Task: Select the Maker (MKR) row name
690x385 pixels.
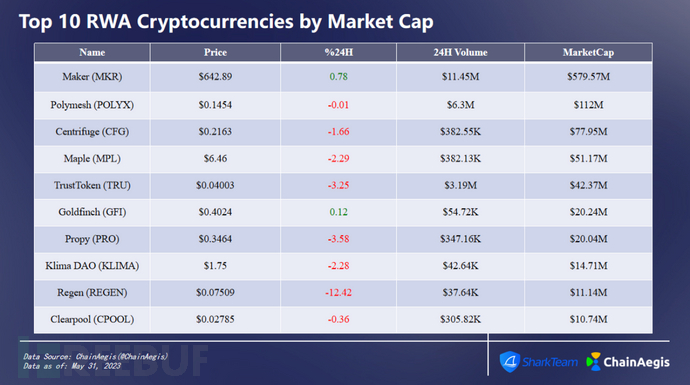Action: tap(92, 77)
